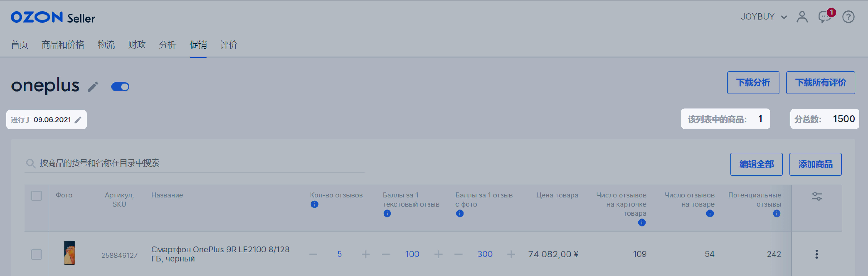Image resolution: width=868 pixels, height=276 pixels.
Task: Click potential reviews value 242
Action: tap(774, 254)
